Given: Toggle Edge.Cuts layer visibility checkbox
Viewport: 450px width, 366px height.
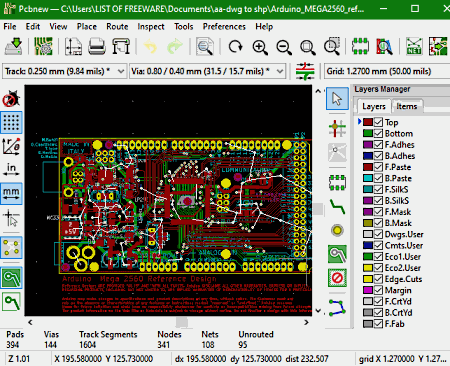Looking at the screenshot, I should pos(378,279).
